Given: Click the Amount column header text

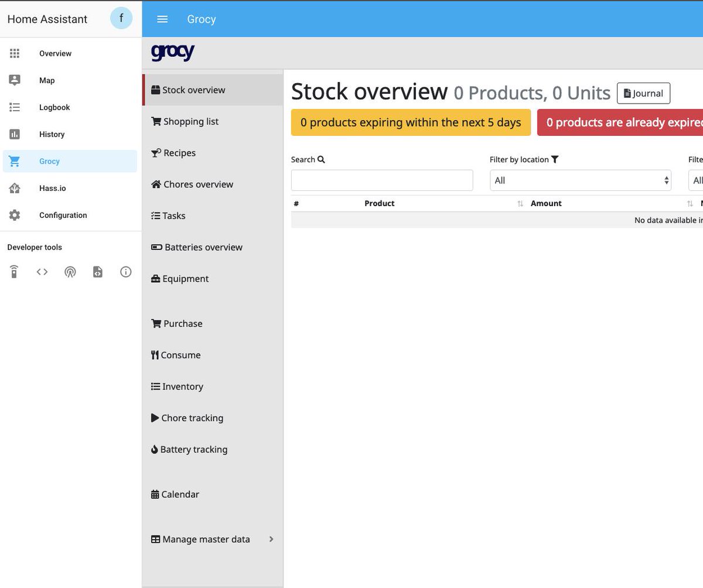Looking at the screenshot, I should [x=546, y=204].
